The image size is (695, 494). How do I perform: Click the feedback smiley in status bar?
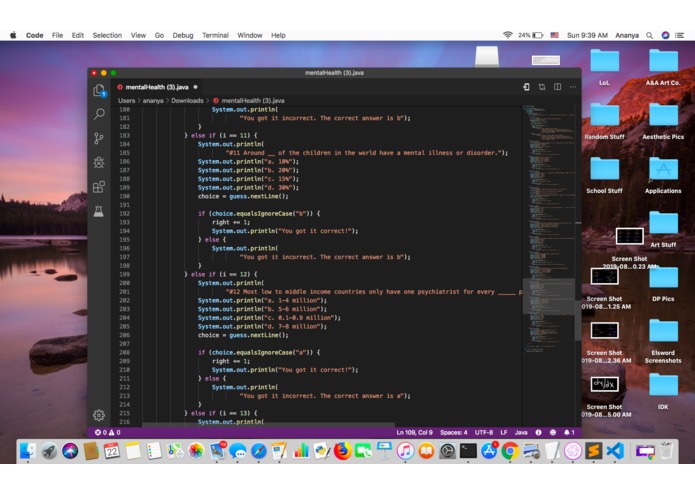pos(553,432)
